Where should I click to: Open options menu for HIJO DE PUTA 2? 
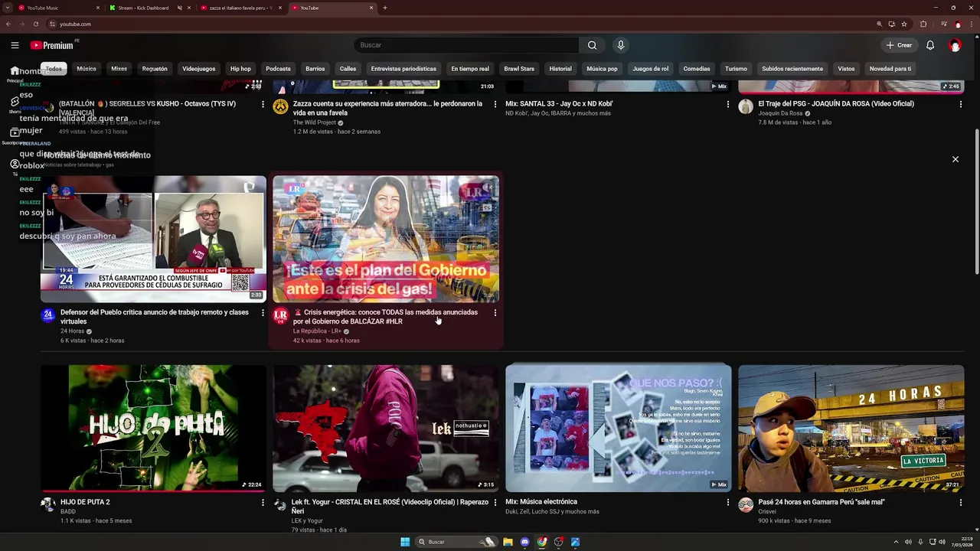click(x=263, y=502)
